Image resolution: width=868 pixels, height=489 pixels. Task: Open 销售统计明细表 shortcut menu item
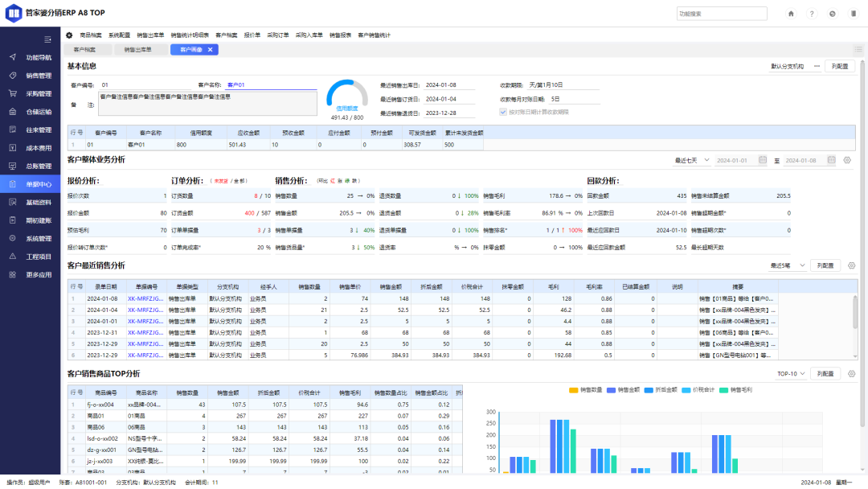(190, 35)
